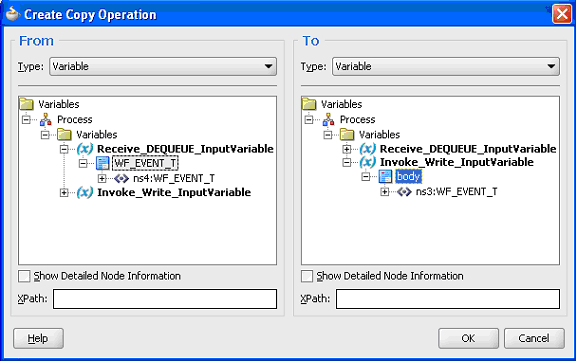Expand Receive_DEQUEUE_InputVariable in To tree
The width and height of the screenshot is (576, 361).
pos(347,149)
